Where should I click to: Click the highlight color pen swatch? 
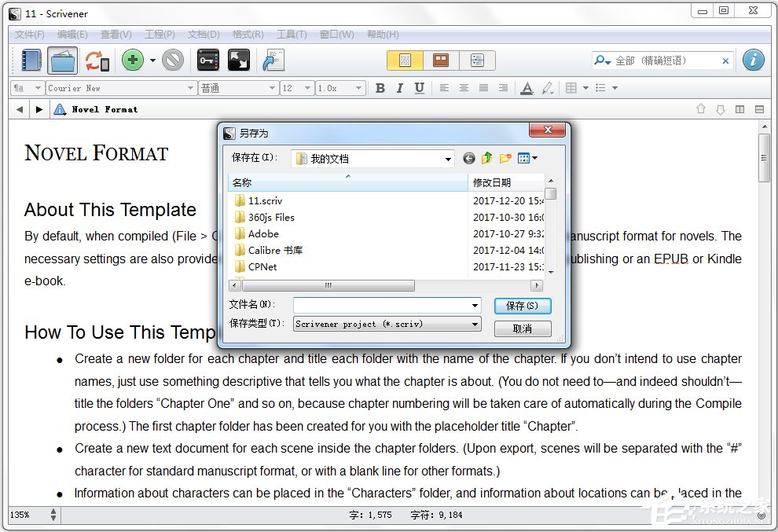click(x=547, y=88)
